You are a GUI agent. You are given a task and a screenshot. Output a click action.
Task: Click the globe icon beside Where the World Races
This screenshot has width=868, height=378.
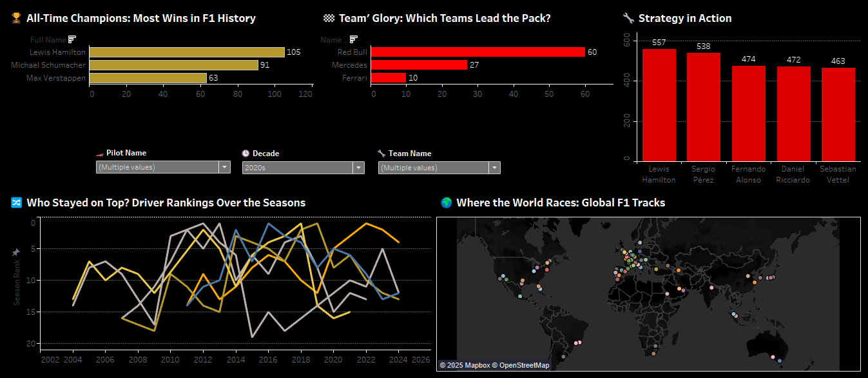[x=446, y=203]
